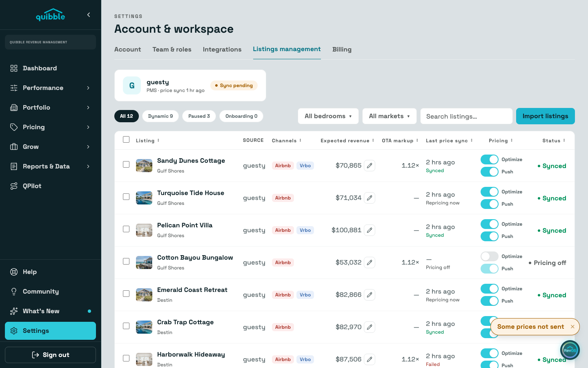Check the Sandy Dunes Cottage row checkbox
Image resolution: width=588 pixels, height=368 pixels.
coord(126,164)
